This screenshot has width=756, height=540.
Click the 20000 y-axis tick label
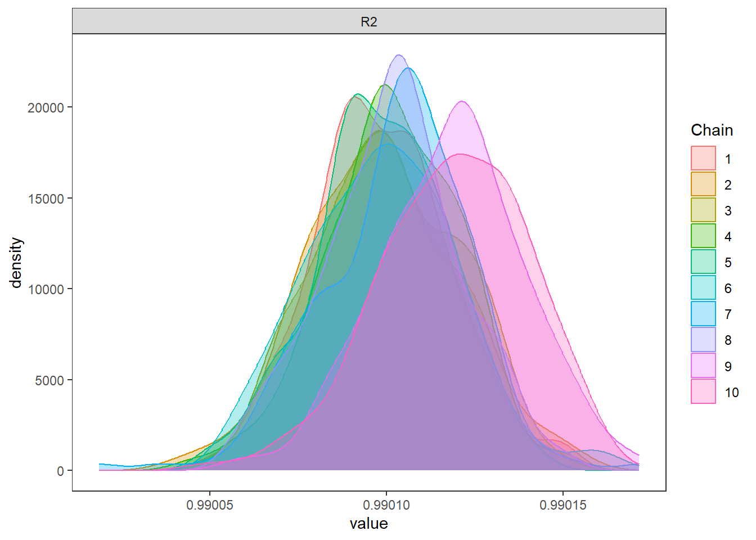[x=46, y=108]
